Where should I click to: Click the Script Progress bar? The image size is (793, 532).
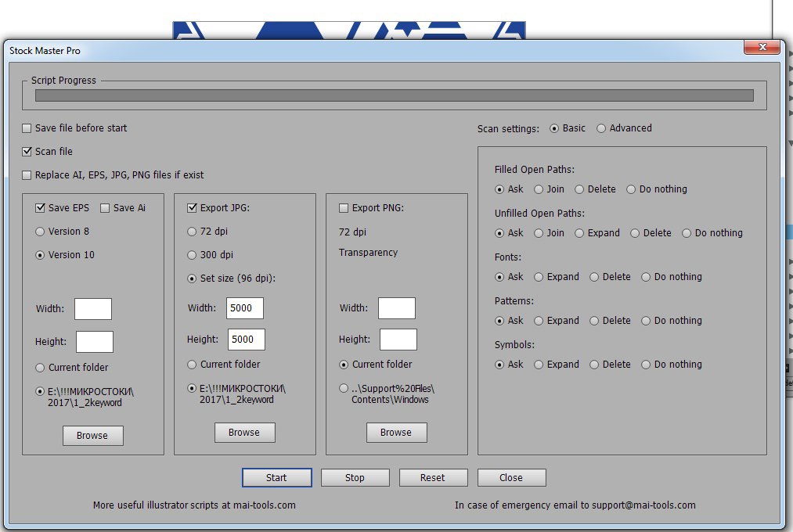(395, 95)
